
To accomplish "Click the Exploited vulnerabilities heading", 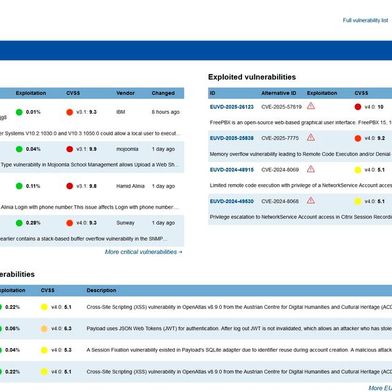I will coord(252,77).
